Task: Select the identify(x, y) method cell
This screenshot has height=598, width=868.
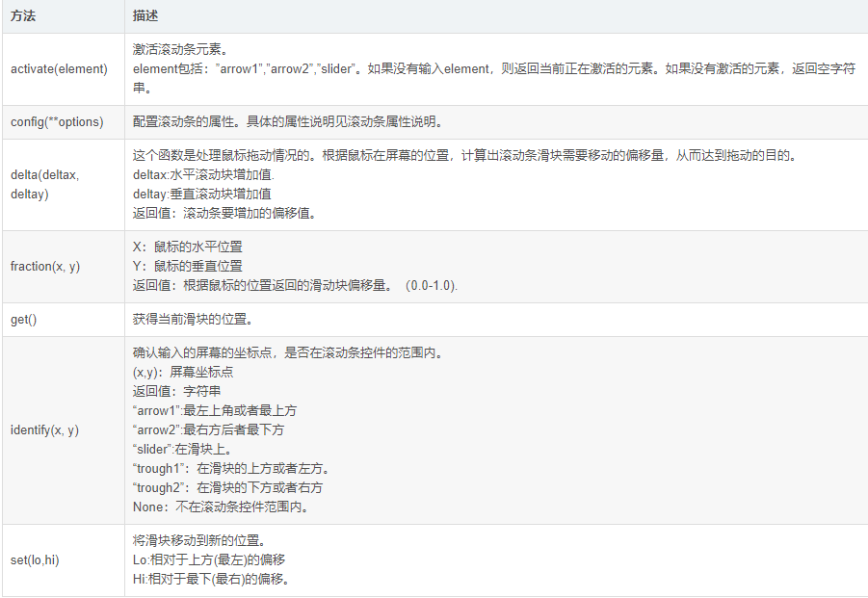Action: [x=64, y=430]
